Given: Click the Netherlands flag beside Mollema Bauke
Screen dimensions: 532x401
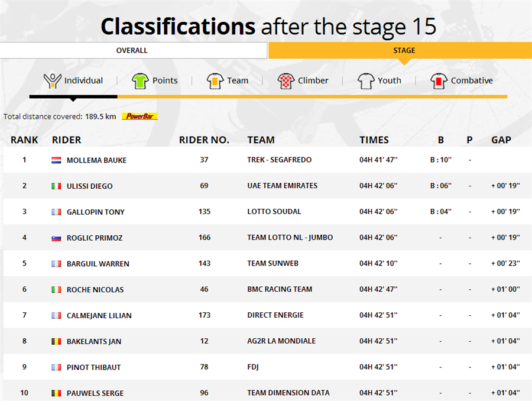Looking at the screenshot, I should [56, 160].
